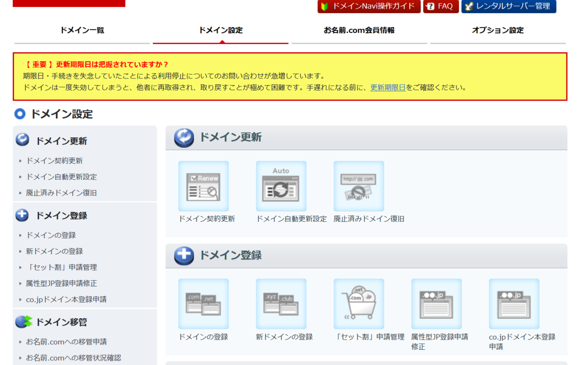
Task: Click the co.jpドメイン本登録申請 caption in main panel
Action: coord(522,342)
